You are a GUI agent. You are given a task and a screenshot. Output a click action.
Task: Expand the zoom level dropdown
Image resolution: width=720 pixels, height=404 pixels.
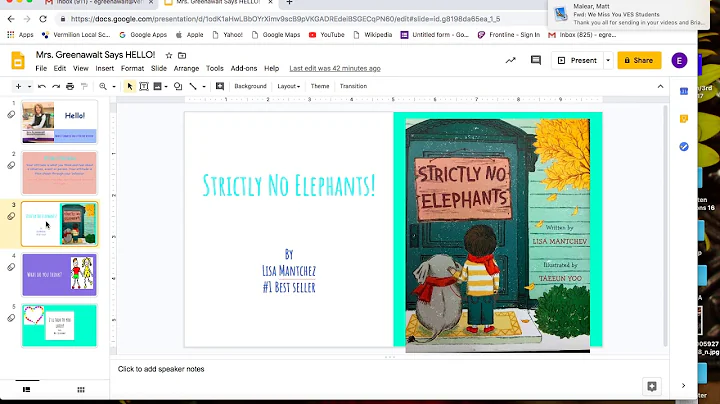114,86
